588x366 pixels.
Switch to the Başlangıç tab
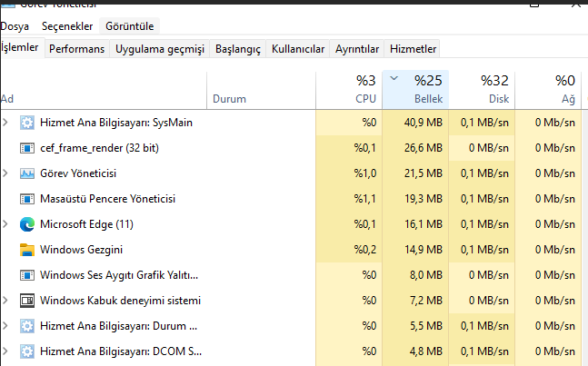(x=238, y=49)
